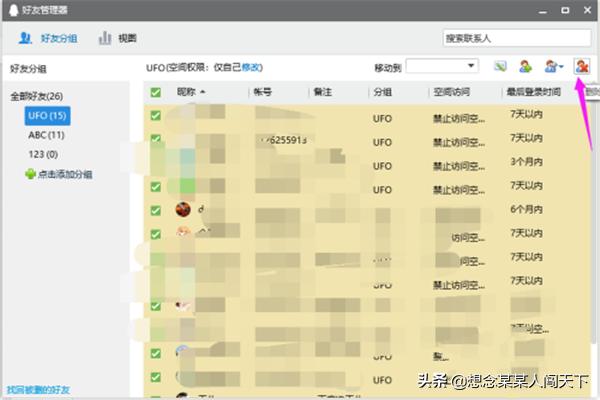The width and height of the screenshot is (600, 400).
Task: Select the ABC (11) group
Action: point(46,135)
